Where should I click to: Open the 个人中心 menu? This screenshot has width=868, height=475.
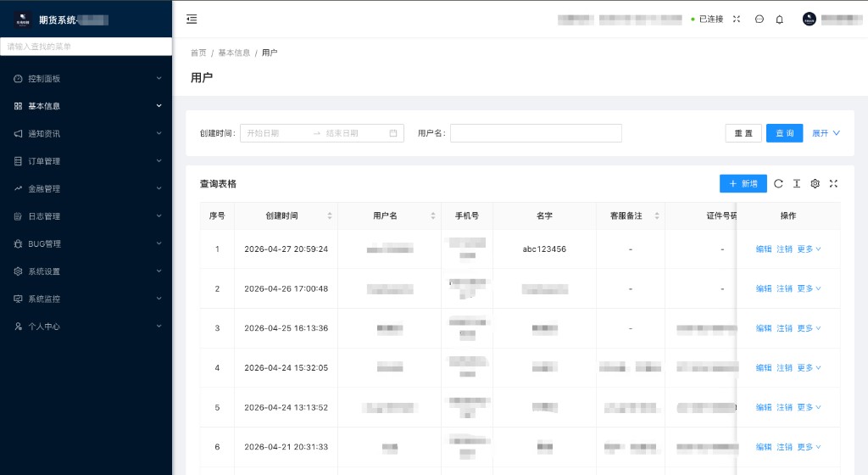[86, 327]
